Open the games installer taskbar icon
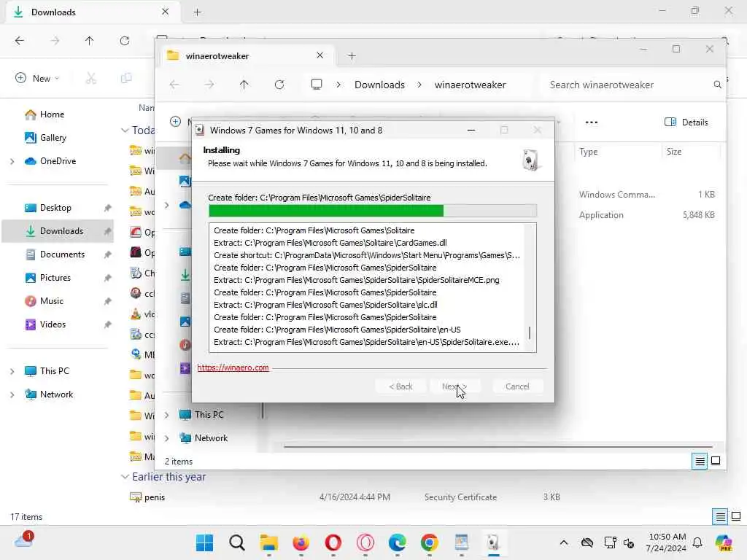The image size is (747, 560). (494, 542)
